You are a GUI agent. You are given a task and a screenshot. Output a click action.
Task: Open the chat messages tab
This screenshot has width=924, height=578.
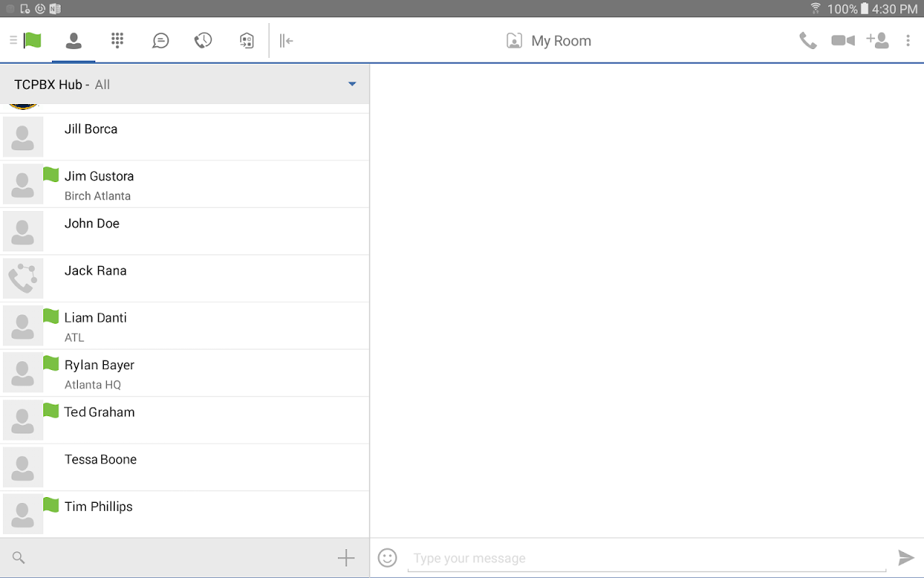click(x=160, y=40)
